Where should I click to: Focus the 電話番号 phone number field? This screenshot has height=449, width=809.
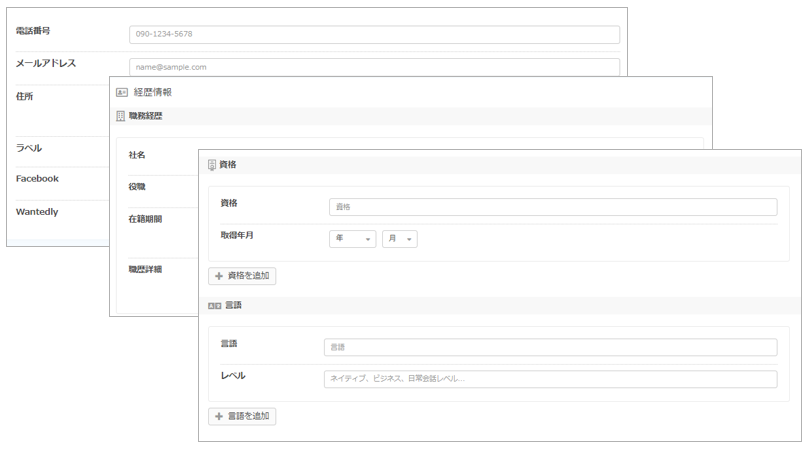point(374,34)
